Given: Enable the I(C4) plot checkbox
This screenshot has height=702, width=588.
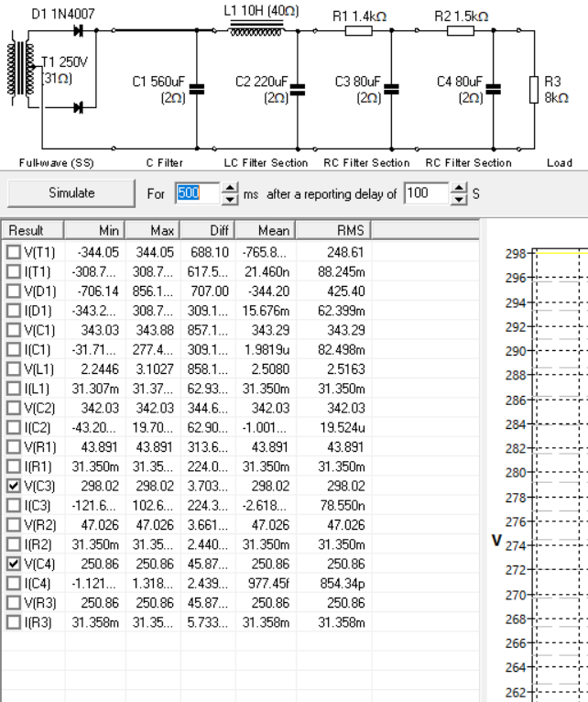Looking at the screenshot, I should point(14,584).
